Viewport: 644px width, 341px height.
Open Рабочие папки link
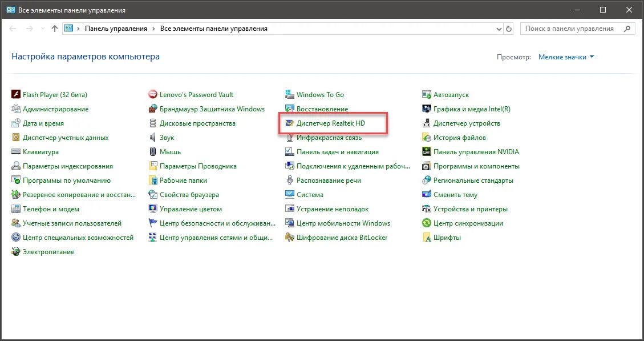(x=183, y=180)
